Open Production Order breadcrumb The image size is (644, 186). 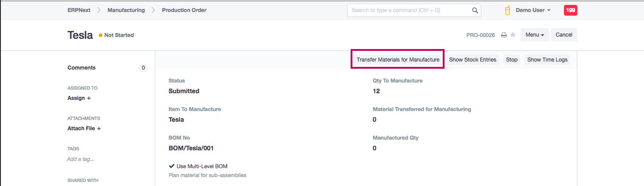pos(184,10)
